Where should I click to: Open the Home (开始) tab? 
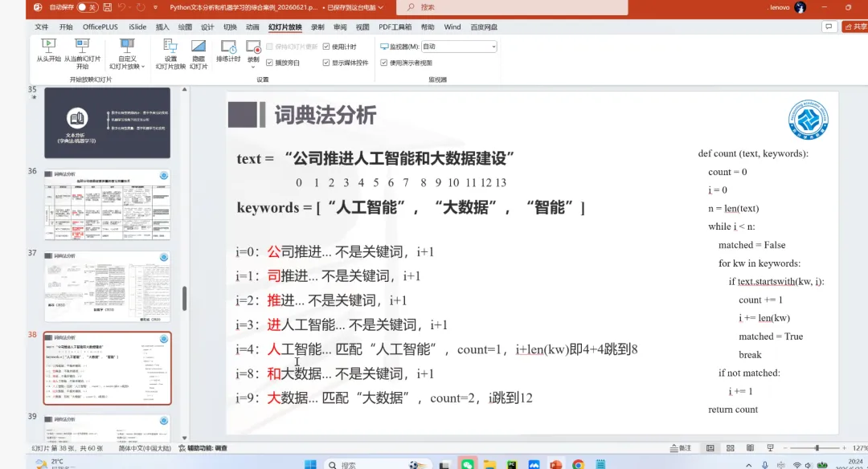pos(66,27)
